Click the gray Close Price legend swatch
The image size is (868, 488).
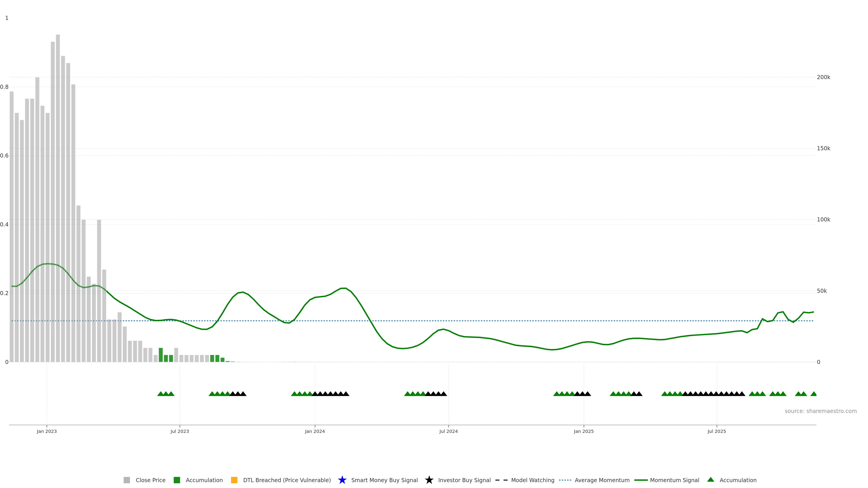tap(127, 480)
